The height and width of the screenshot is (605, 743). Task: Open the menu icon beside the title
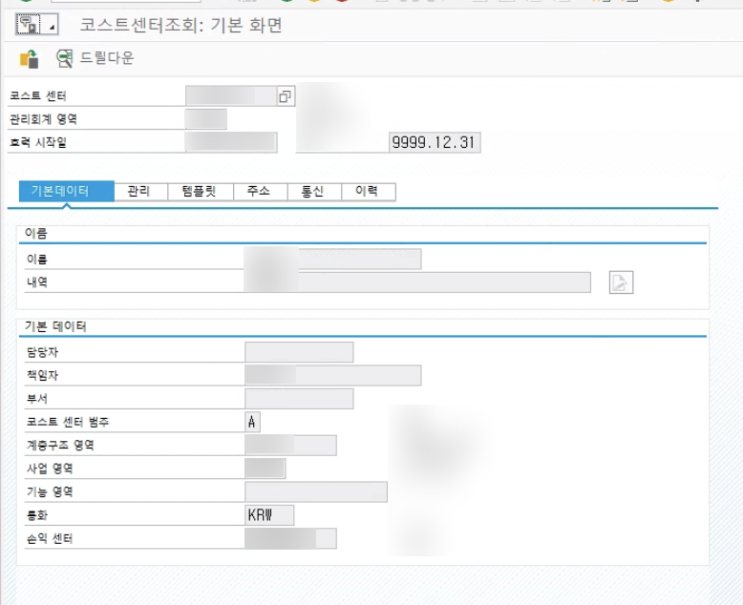pyautogui.click(x=28, y=24)
